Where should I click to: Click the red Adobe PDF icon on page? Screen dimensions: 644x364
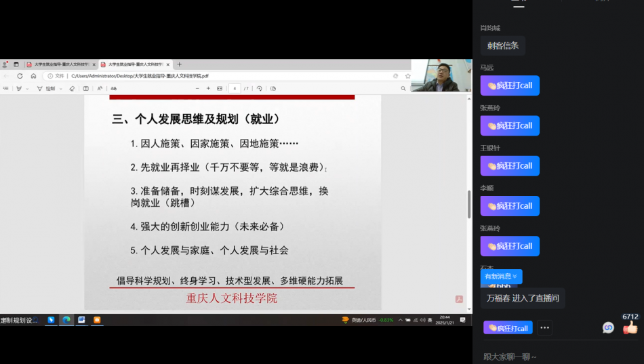[459, 299]
